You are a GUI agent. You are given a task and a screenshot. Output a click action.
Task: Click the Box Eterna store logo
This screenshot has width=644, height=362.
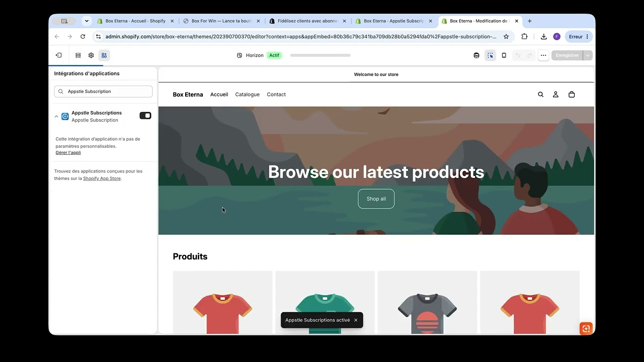(x=188, y=95)
